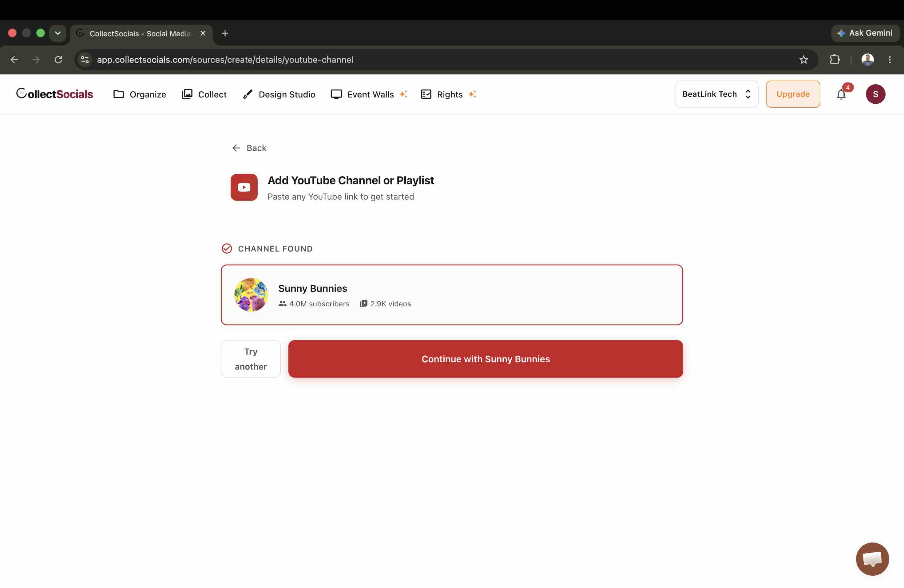The height and width of the screenshot is (588, 904).
Task: Open Design Studio
Action: pyautogui.click(x=279, y=94)
